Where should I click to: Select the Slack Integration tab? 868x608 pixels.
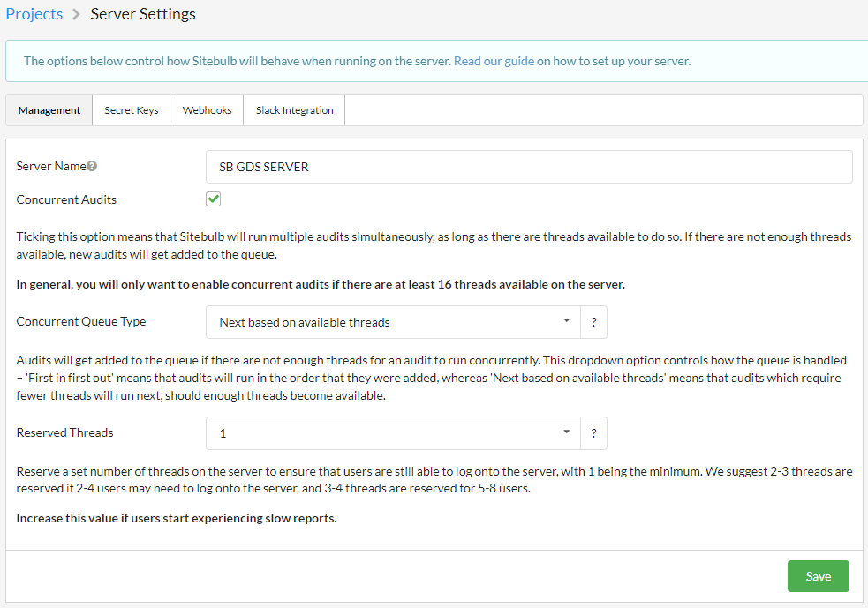[x=295, y=110]
